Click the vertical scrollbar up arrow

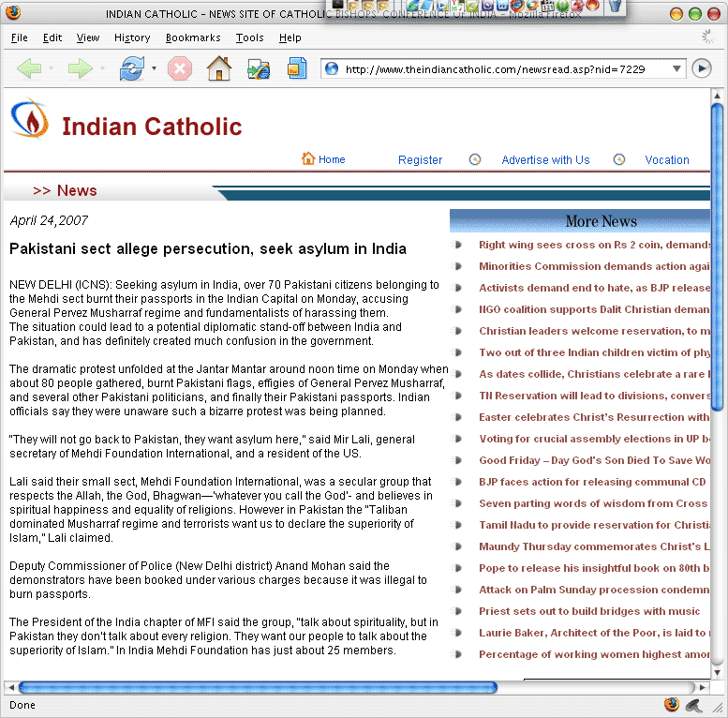(718, 96)
